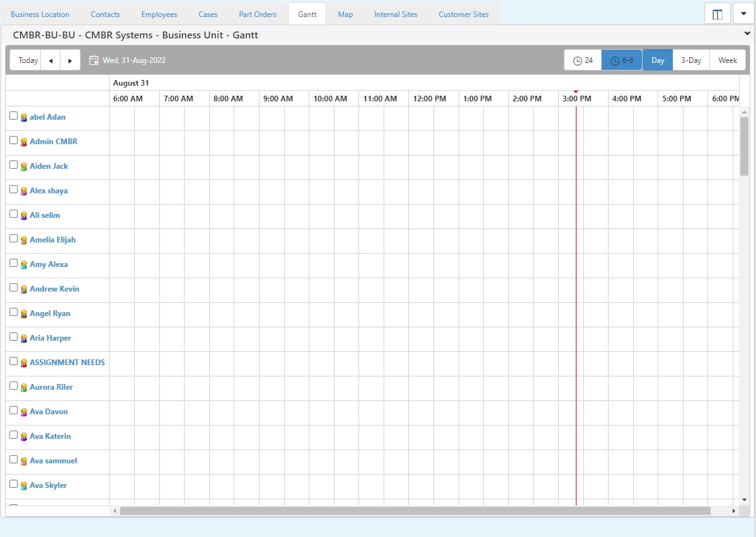Screen dimensions: 756x537
Task: Click the calendar date picker icon
Action: tap(94, 60)
